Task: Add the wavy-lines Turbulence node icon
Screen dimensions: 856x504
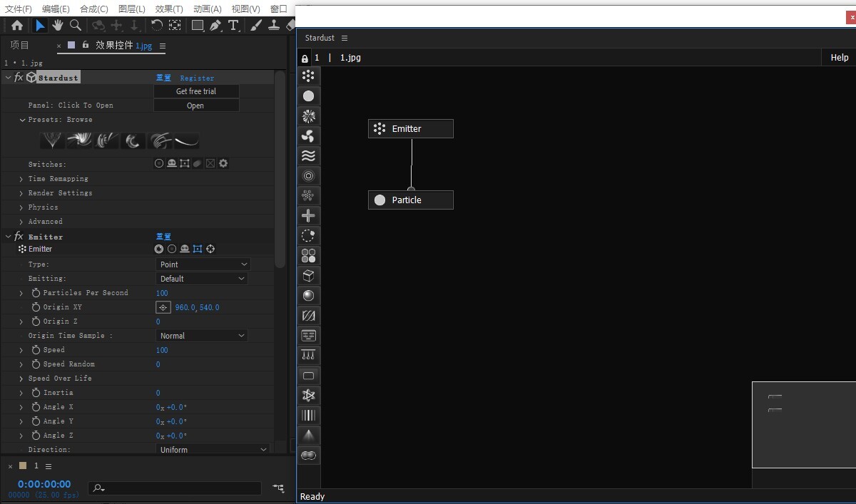Action: 308,155
